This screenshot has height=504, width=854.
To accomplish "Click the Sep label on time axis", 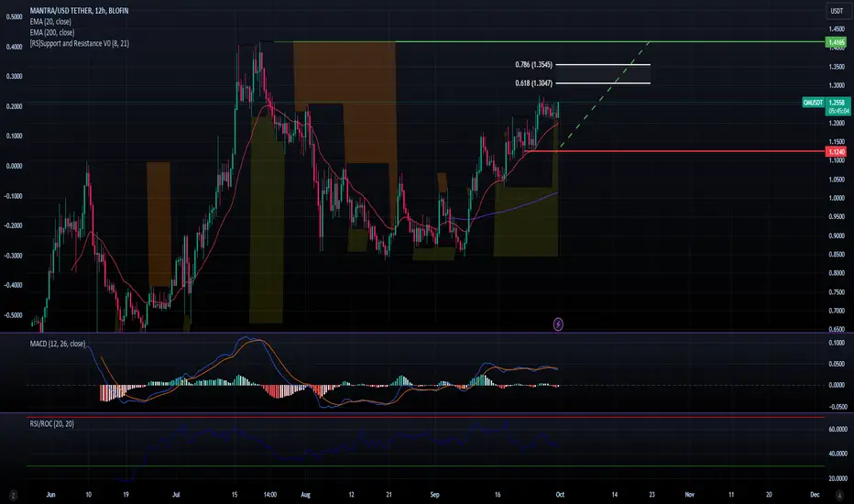I will 434,495.
